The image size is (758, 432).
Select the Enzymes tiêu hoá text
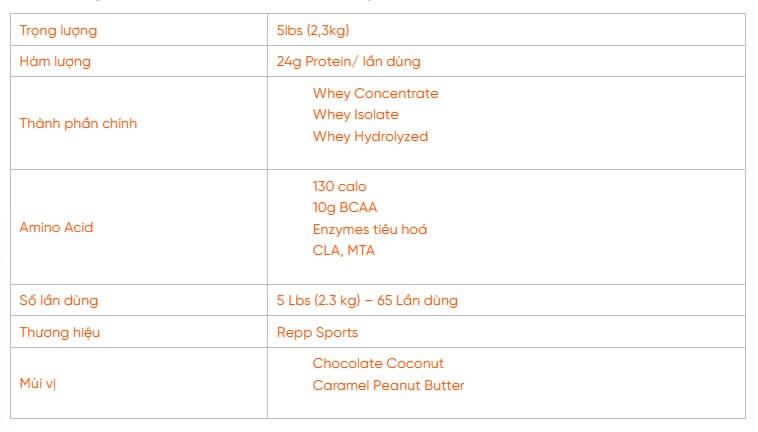pos(369,229)
